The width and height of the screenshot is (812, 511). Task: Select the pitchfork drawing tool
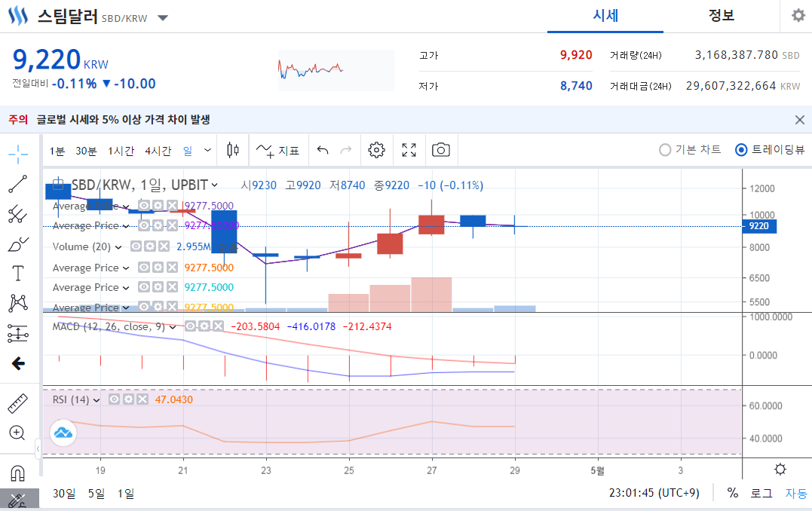[17, 214]
